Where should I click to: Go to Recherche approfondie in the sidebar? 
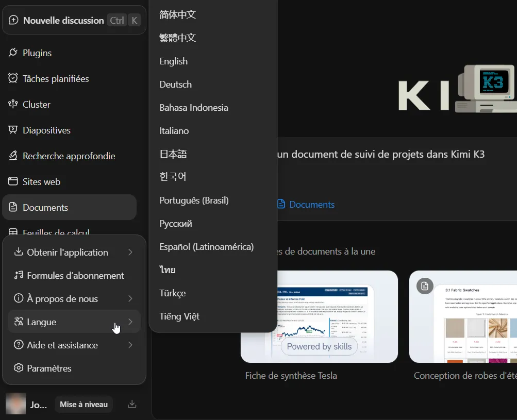(x=69, y=156)
